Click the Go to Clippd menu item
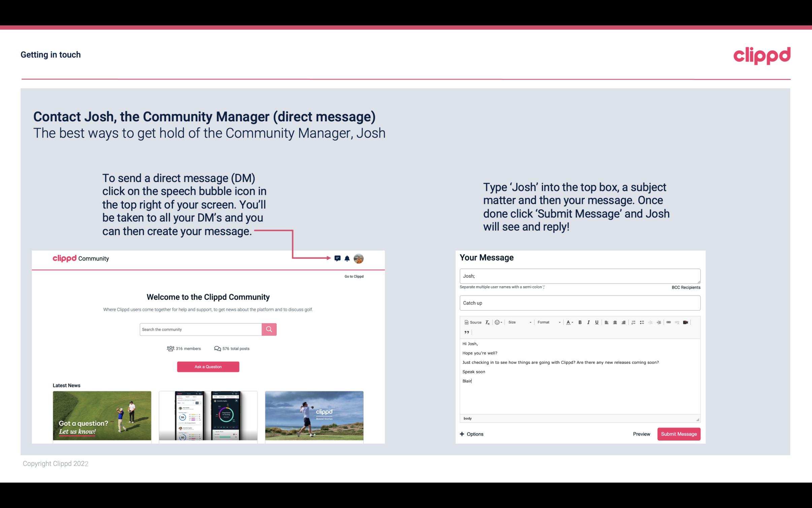The image size is (812, 508). point(353,276)
